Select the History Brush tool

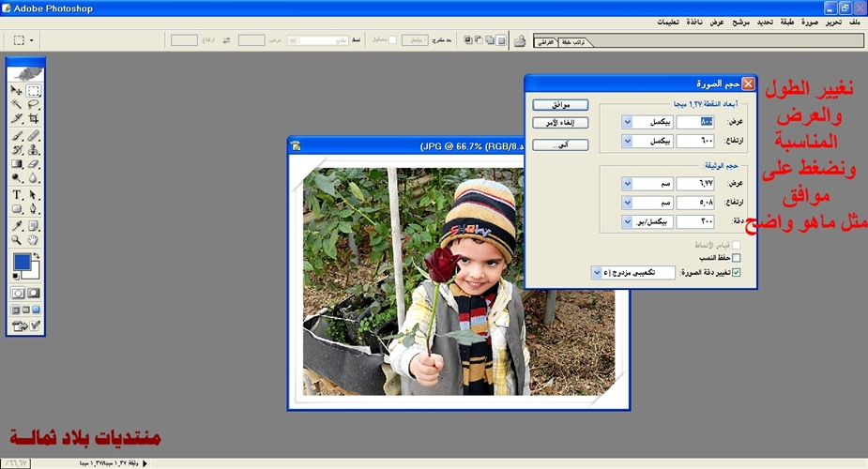pos(17,149)
